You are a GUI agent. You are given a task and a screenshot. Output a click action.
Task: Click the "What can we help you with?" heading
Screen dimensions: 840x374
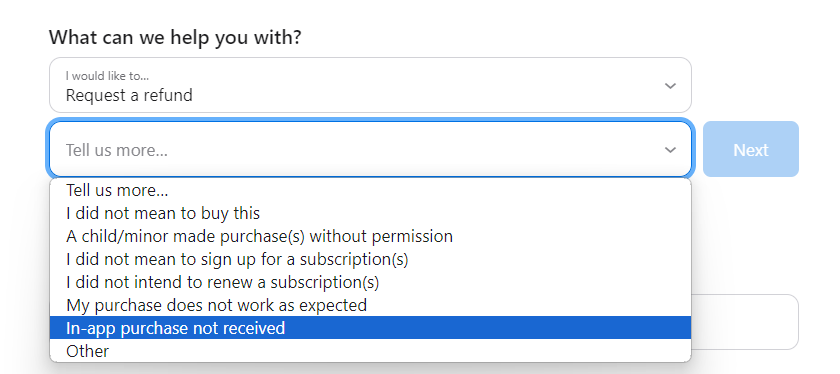click(x=175, y=38)
